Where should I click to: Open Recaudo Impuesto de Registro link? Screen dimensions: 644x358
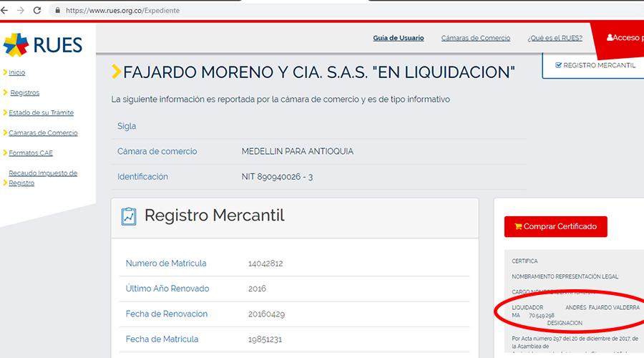tap(43, 178)
